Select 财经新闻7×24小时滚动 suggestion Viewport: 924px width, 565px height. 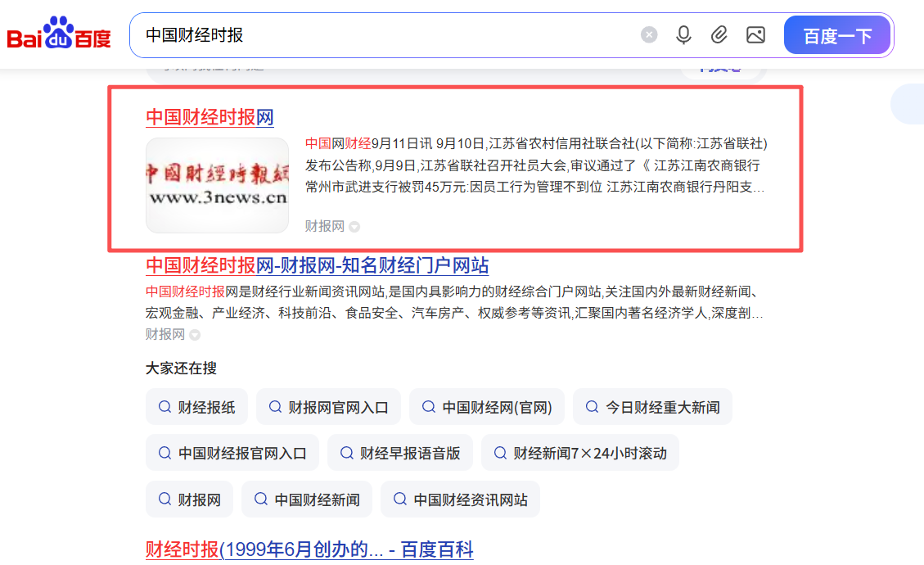[580, 453]
